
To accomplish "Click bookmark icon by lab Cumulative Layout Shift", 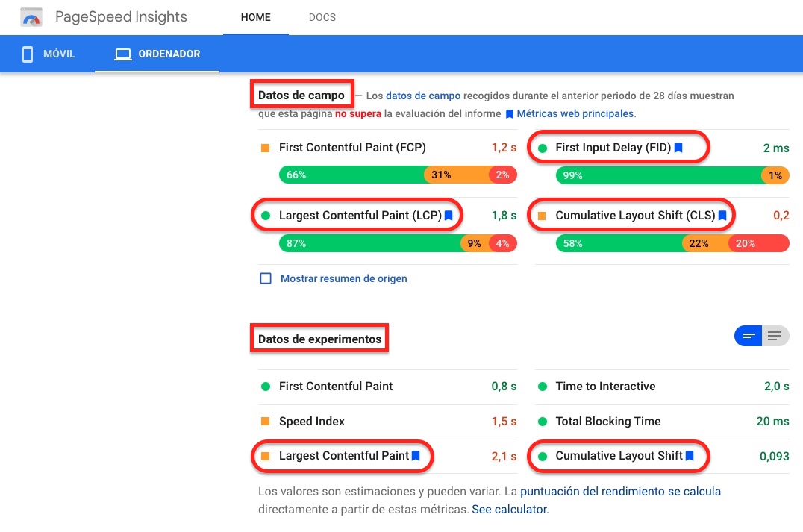I will pos(690,455).
